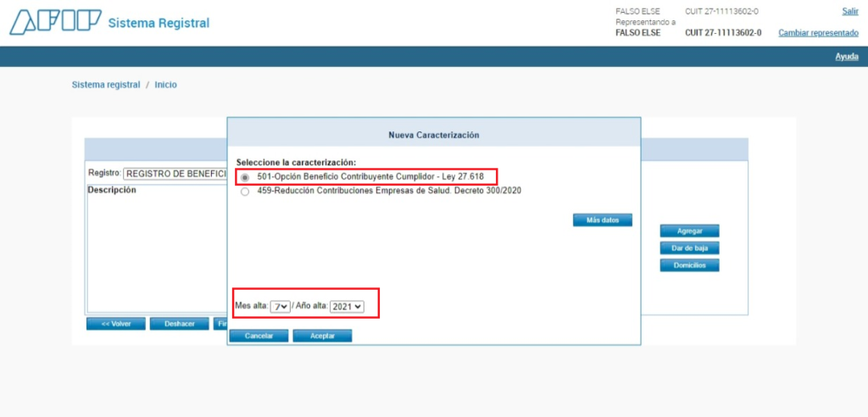This screenshot has height=417, width=868.
Task: Click the Sistema registral breadcrumb
Action: point(106,85)
